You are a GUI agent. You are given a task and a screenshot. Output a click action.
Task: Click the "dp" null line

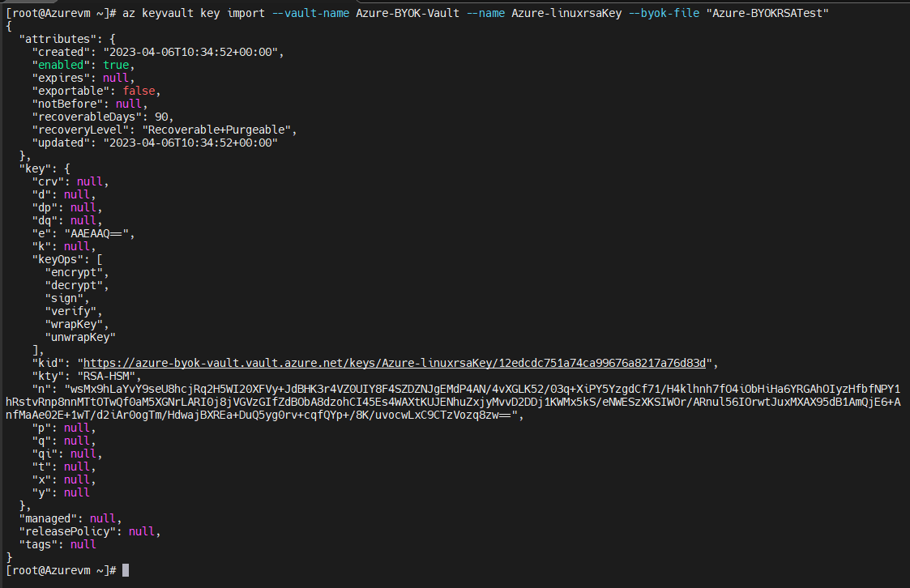[66, 207]
